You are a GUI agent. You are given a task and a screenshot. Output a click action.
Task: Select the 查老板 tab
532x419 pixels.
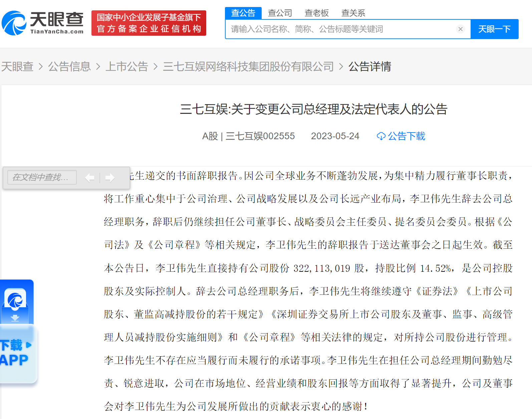click(x=317, y=13)
